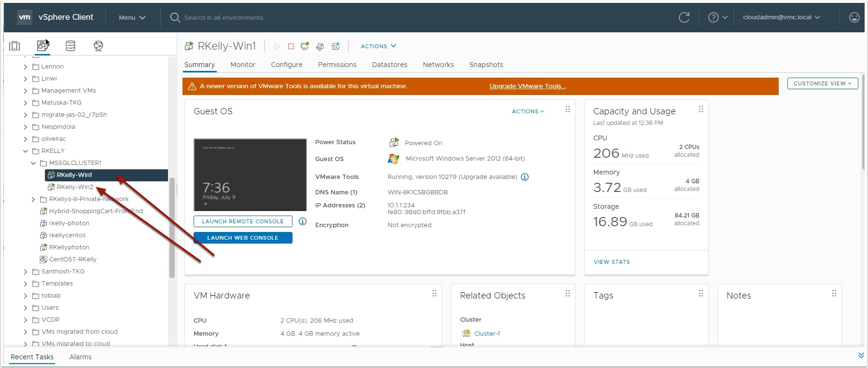Image resolution: width=868 pixels, height=368 pixels.
Task: Switch to the Alarms tab
Action: tap(80, 357)
